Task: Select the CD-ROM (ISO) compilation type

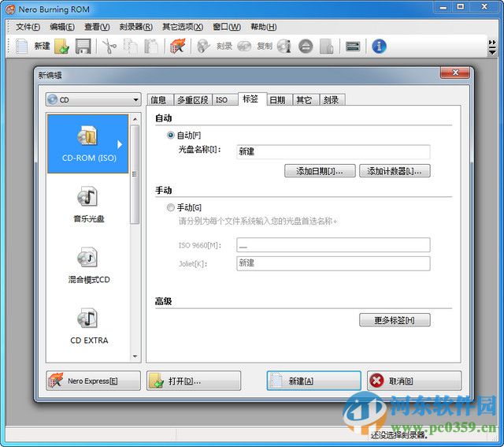Action: [87, 143]
